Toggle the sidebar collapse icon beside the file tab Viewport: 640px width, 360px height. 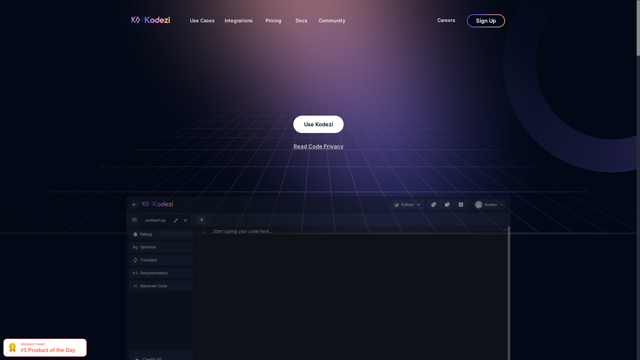[134, 220]
